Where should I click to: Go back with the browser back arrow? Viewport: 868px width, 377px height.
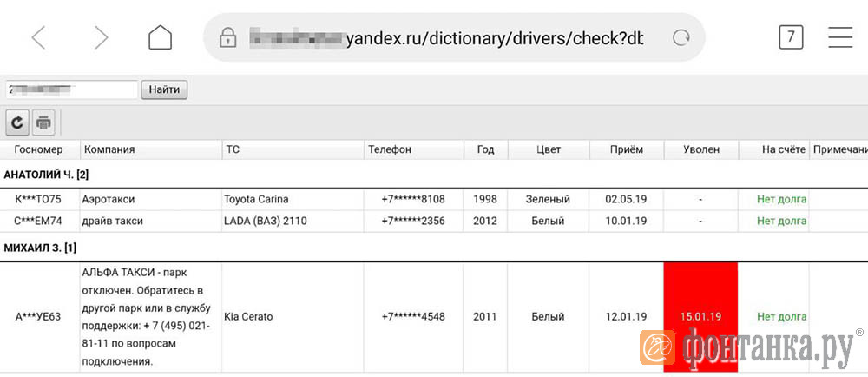tap(38, 37)
